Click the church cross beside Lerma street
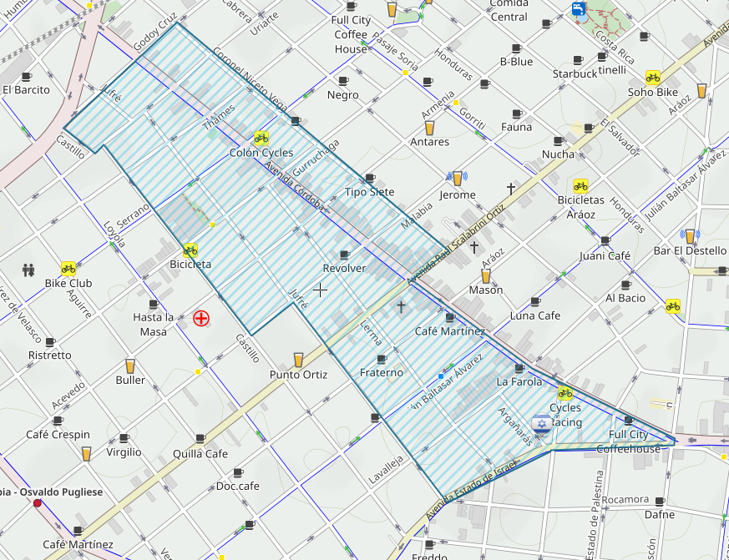 click(x=401, y=306)
